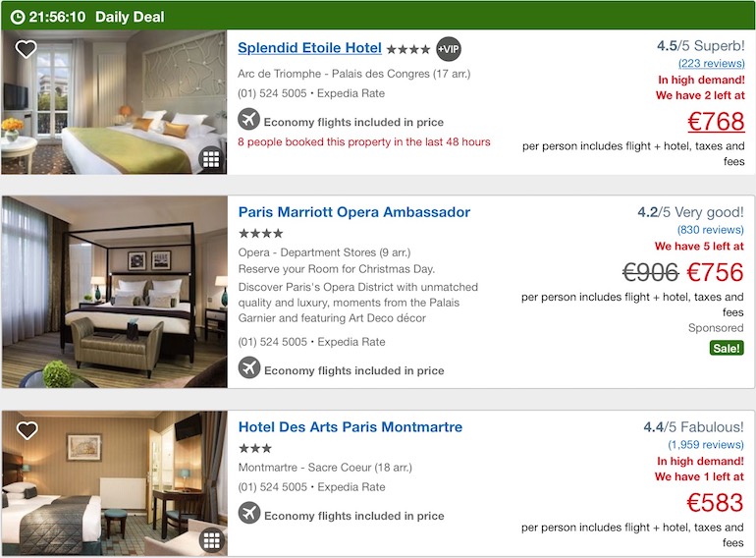Save Splendid Etoile Hotel to favorites
Image resolution: width=756 pixels, height=558 pixels.
pyautogui.click(x=26, y=49)
